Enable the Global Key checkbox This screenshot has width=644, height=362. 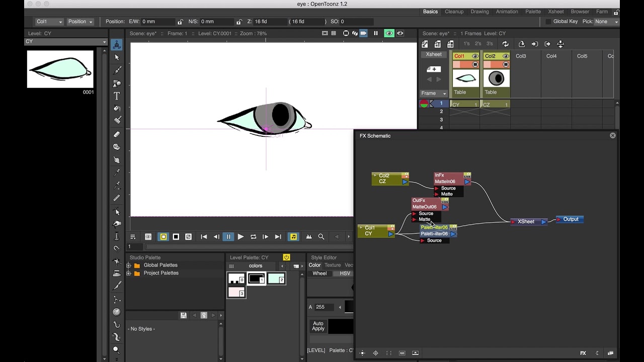548,22
